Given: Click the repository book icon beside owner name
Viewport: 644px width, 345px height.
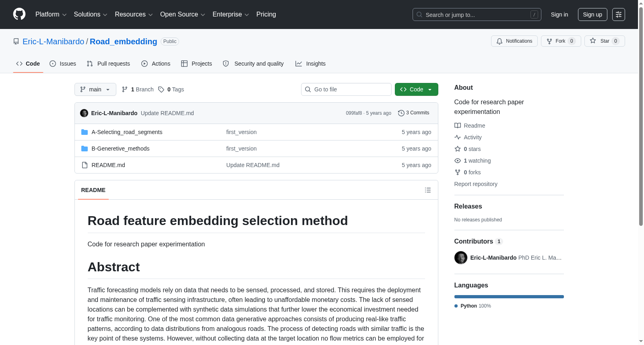Looking at the screenshot, I should pos(16,41).
